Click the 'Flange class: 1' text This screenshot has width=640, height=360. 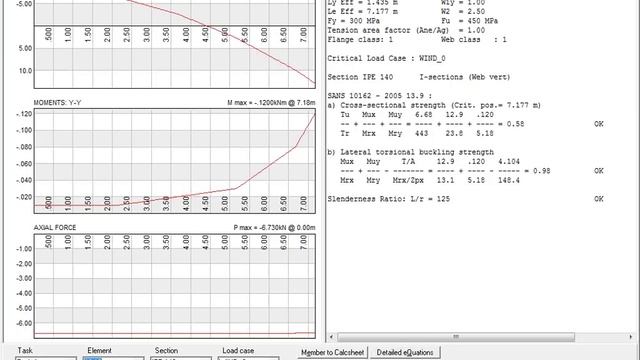(x=360, y=40)
